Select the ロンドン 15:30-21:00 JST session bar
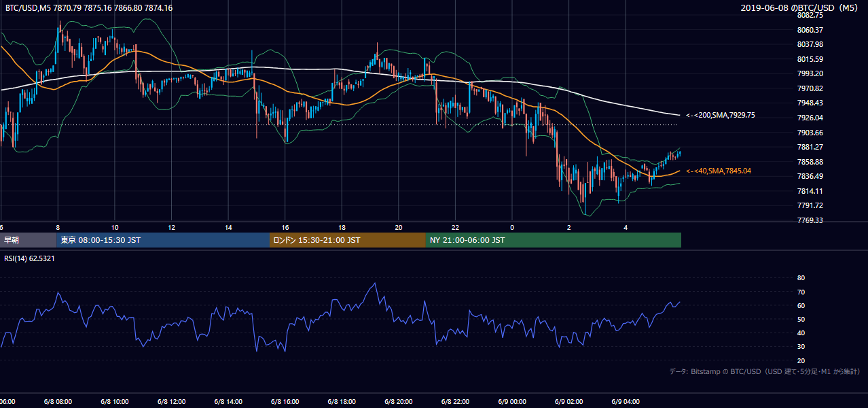The image size is (868, 408). (x=348, y=240)
